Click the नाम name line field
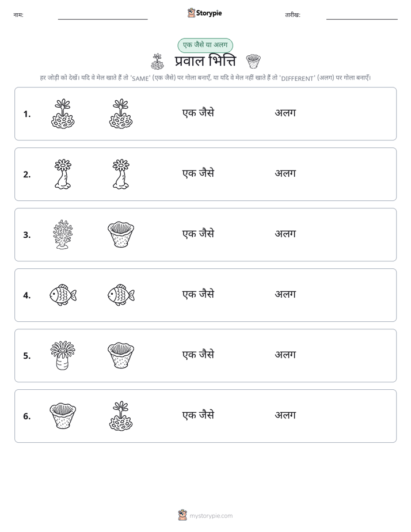Screen dimensions: 411x532 pyautogui.click(x=102, y=16)
